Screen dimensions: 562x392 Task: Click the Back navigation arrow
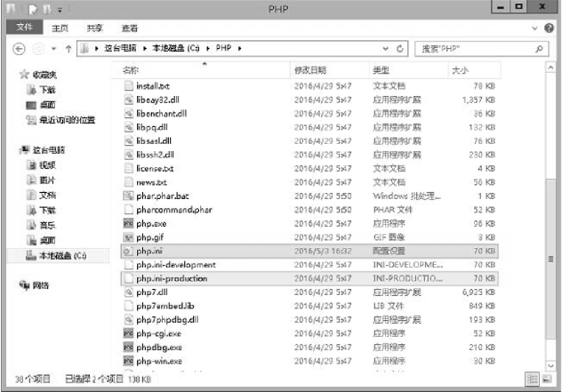point(19,49)
